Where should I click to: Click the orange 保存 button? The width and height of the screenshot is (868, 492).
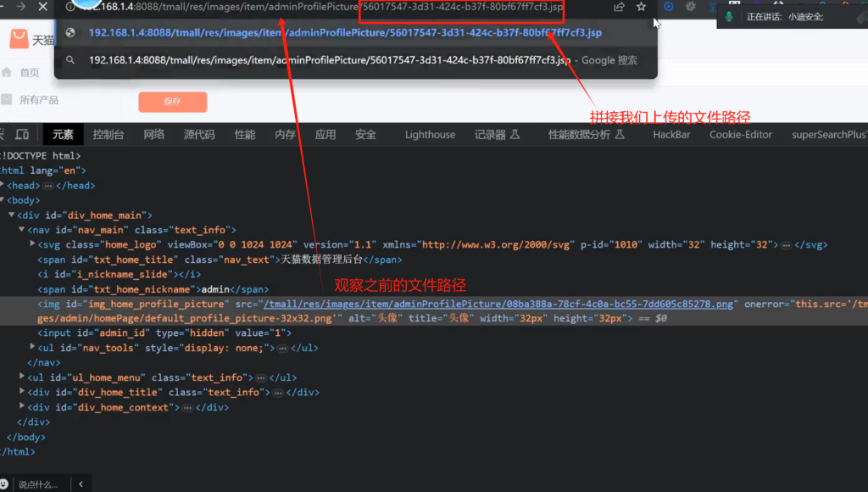point(173,102)
